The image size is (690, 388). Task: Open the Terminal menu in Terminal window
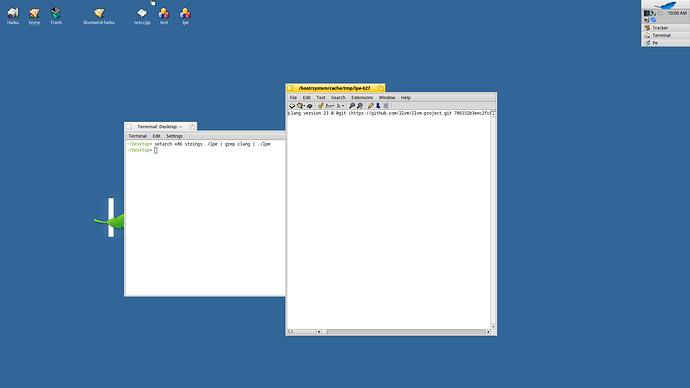click(x=137, y=136)
